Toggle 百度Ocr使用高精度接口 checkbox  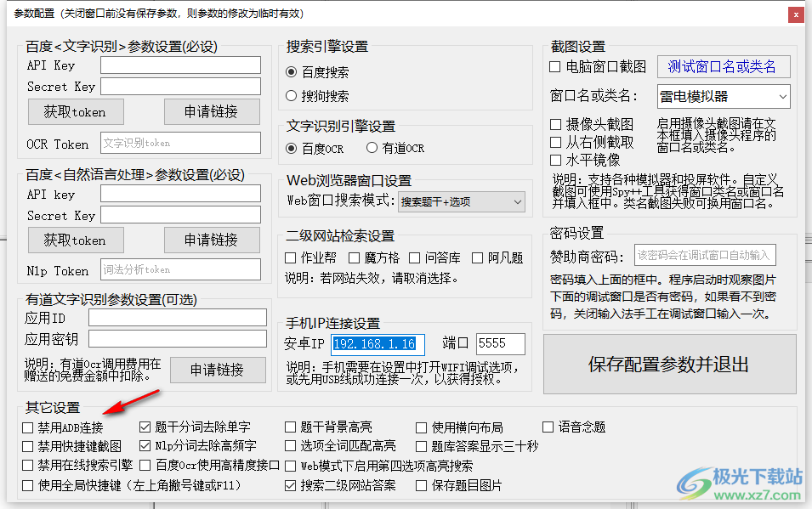coord(145,466)
